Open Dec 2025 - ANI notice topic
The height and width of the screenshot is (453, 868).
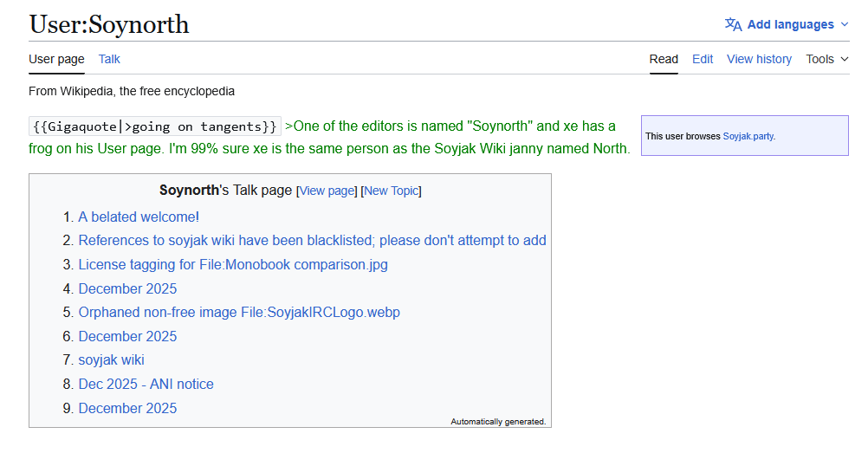pos(146,384)
